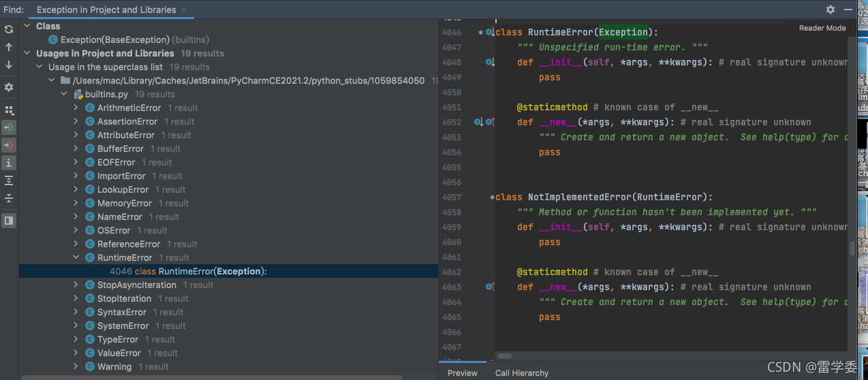The width and height of the screenshot is (868, 380).
Task: Select the SyntaxError row
Action: click(228, 312)
